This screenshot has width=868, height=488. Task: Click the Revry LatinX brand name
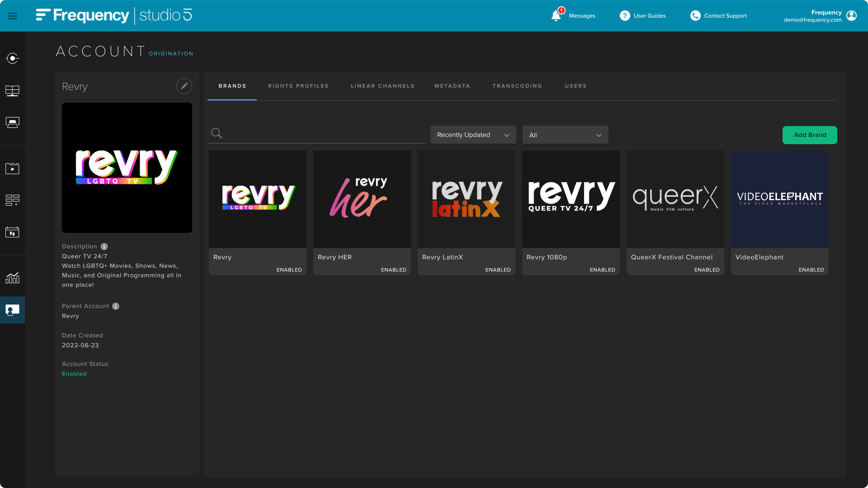click(x=442, y=257)
